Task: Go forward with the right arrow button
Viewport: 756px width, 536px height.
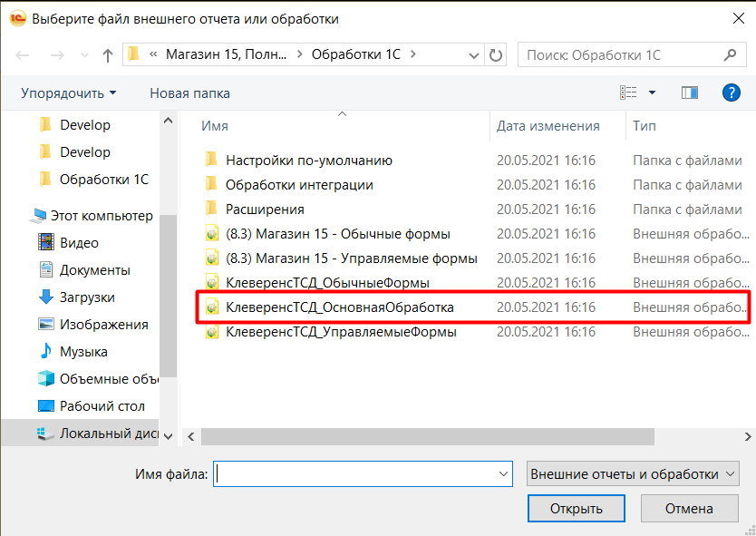Action: coord(57,55)
